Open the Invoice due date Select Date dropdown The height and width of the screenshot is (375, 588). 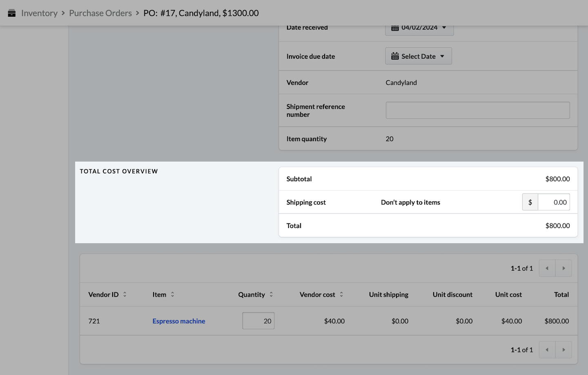[x=418, y=56]
